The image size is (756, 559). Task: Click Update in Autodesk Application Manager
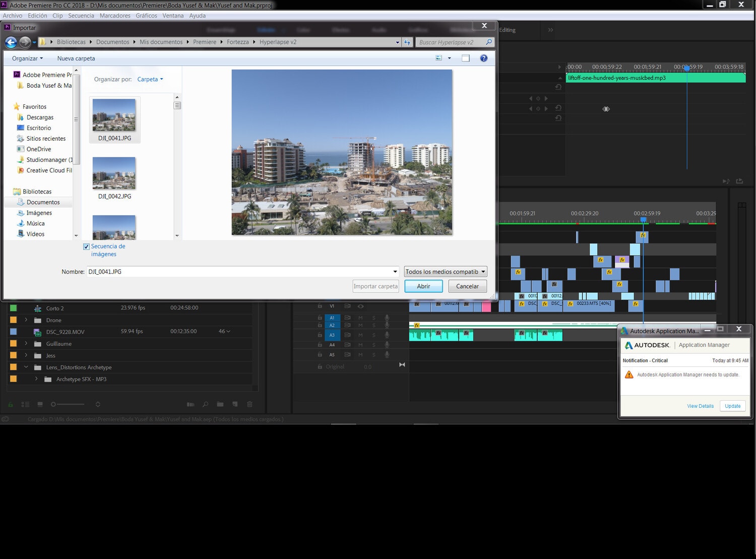(732, 406)
